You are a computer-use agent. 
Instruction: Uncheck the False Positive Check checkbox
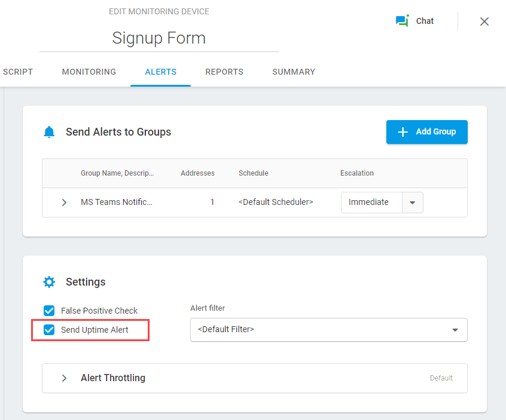49,311
